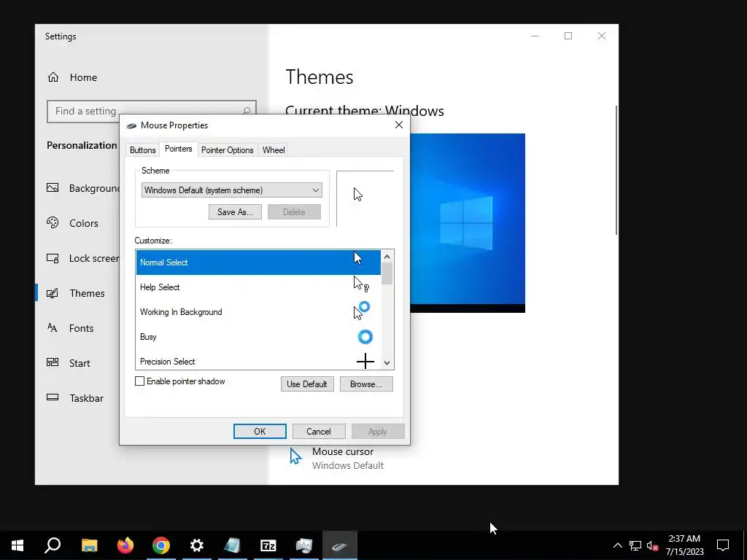Screen dimensions: 747x560
Task: Open Themes personalization page
Action: (x=87, y=293)
